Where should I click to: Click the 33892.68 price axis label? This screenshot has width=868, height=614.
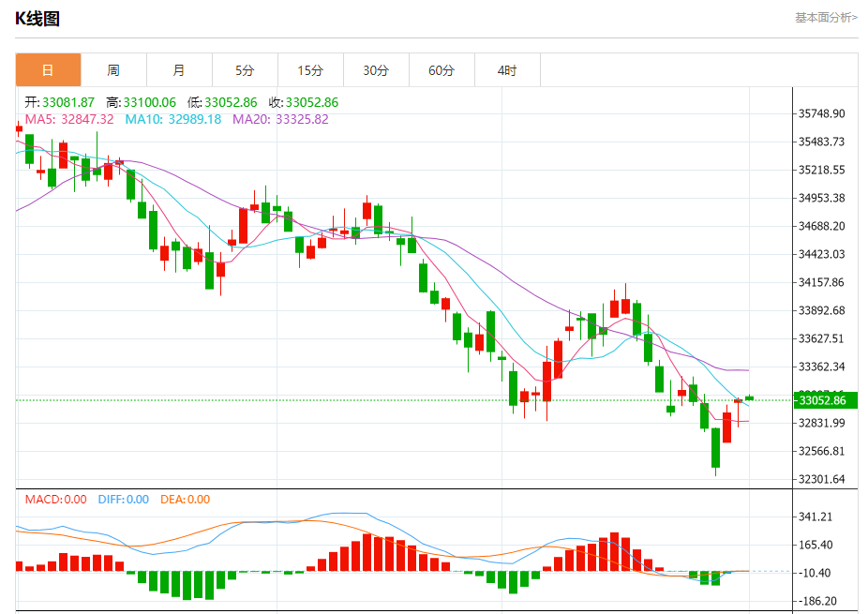821,310
